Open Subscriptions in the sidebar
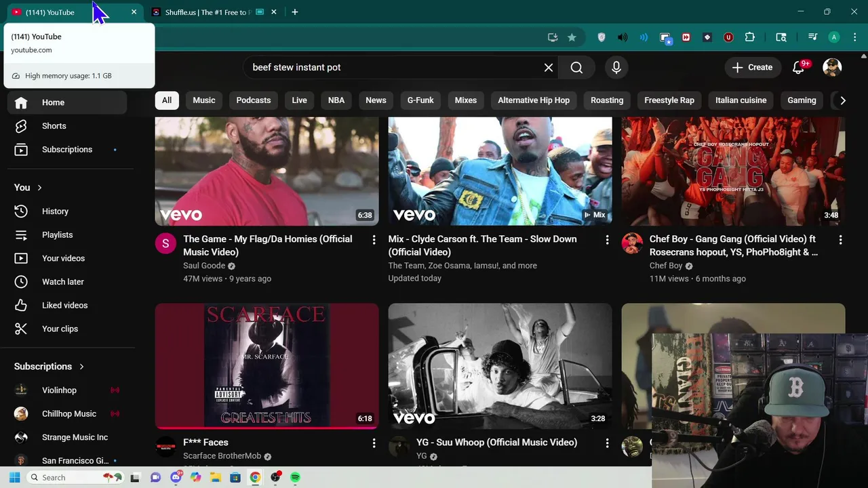The width and height of the screenshot is (868, 488). pyautogui.click(x=67, y=150)
